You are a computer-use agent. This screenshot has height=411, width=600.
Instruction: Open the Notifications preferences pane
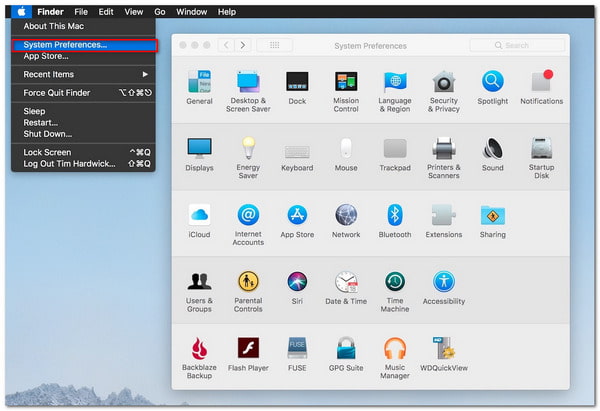point(542,87)
